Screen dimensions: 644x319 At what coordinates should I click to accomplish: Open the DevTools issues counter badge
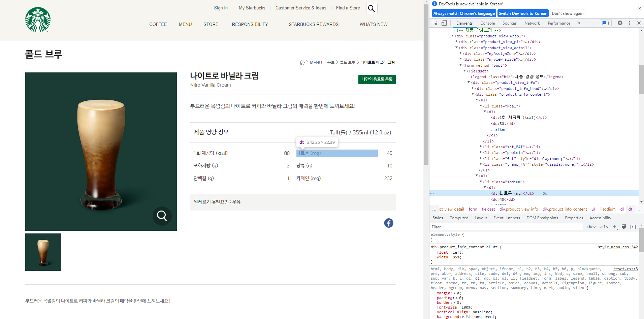point(606,23)
